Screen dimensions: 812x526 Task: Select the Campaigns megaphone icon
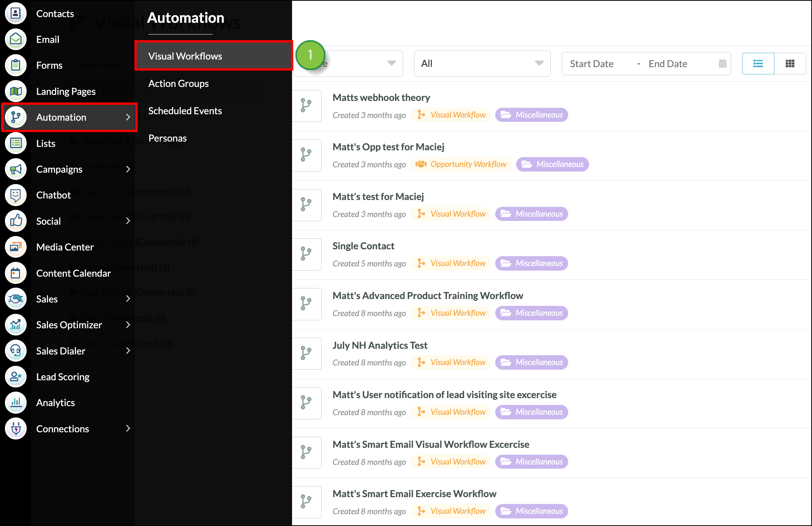15,169
